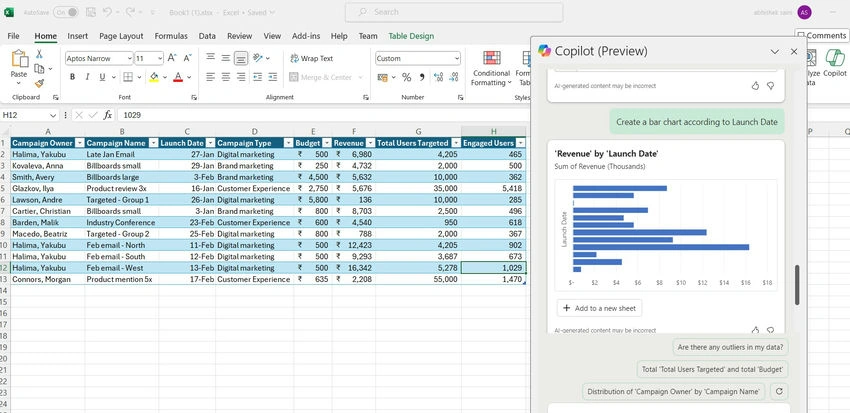Viewport: 850px width, 413px height.
Task: Select cell with Product review 3x
Action: 122,188
